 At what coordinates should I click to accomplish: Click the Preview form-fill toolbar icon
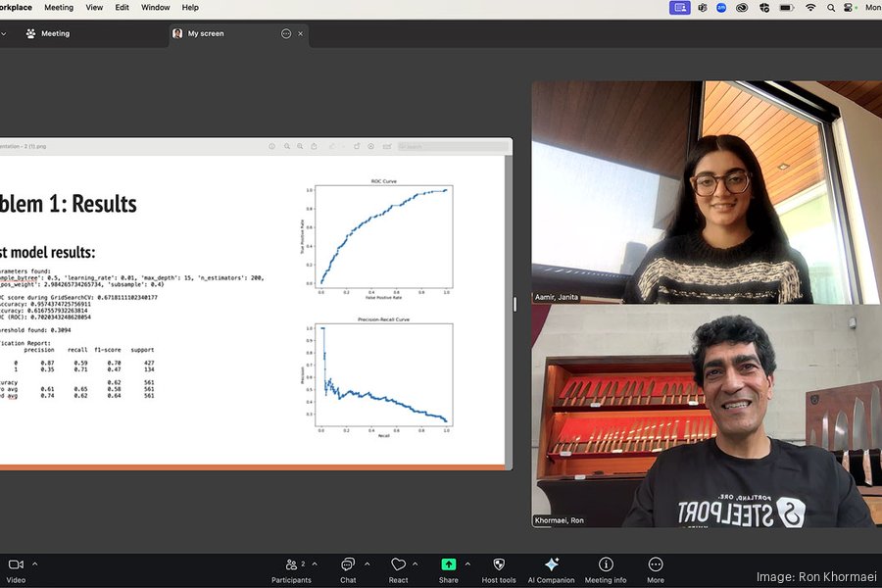387,146
